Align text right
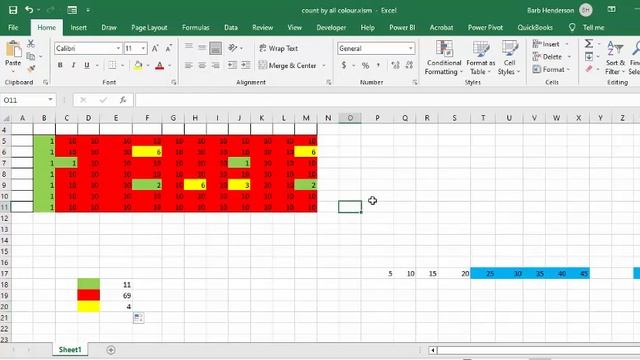Viewport: 640px width, 360px height. pyautogui.click(x=216, y=65)
